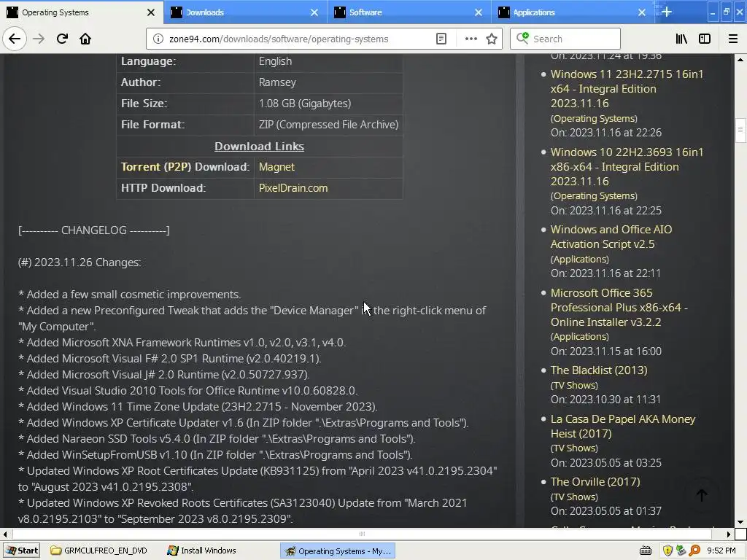The width and height of the screenshot is (747, 560).
Task: Click ZIP (Compressed File Archive) cell
Action: [x=328, y=124]
